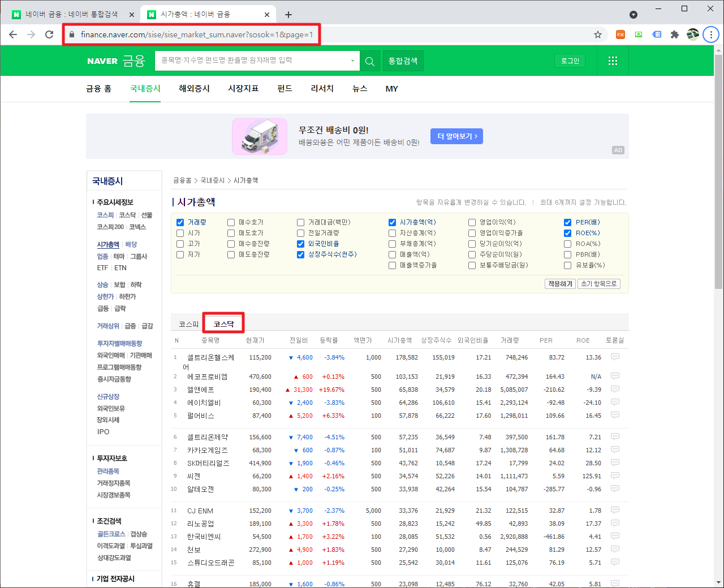Open discussion icon for 셀트리온제약 row
Image resolution: width=724 pixels, height=588 pixels.
pos(615,436)
